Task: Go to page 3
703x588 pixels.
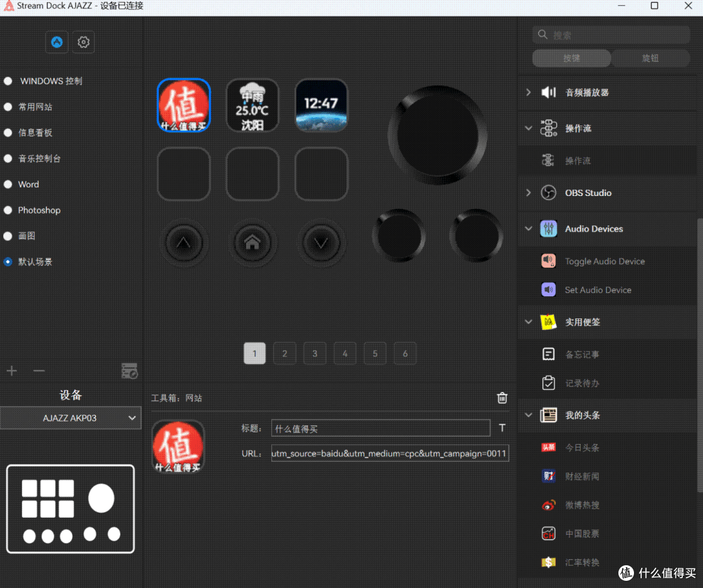Action: coord(315,354)
